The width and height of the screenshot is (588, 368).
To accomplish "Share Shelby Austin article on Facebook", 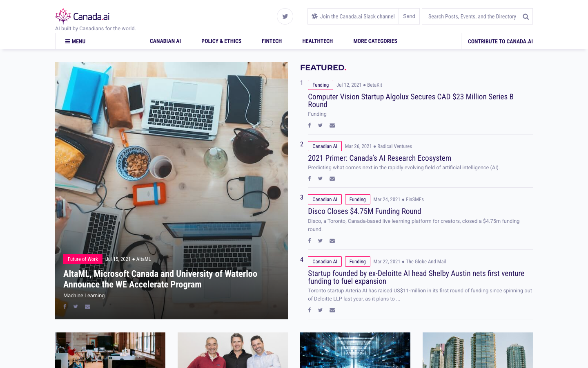I will click(x=310, y=310).
